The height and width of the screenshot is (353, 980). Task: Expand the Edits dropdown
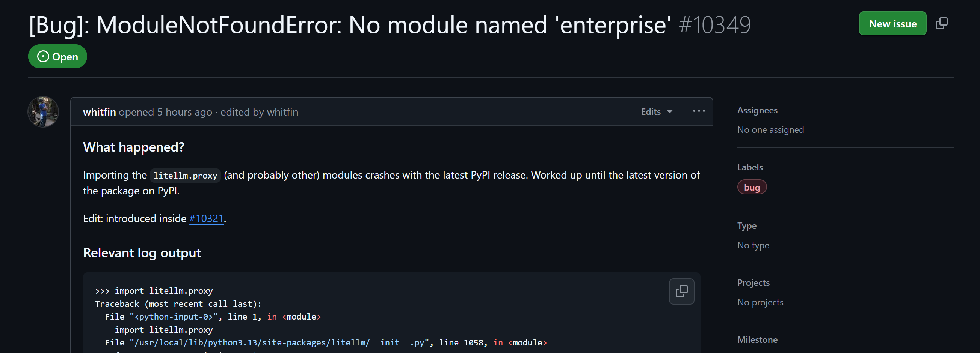coord(657,112)
